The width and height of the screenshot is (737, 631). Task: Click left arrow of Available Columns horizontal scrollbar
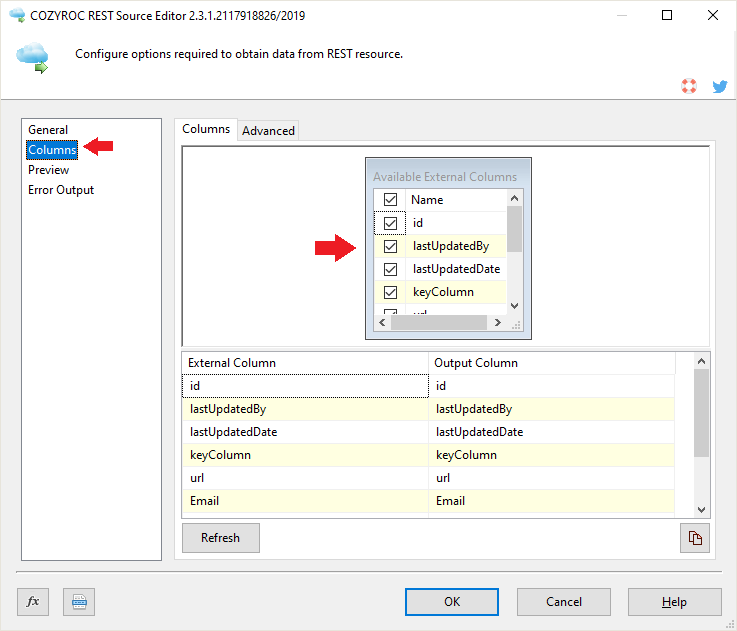coord(382,323)
